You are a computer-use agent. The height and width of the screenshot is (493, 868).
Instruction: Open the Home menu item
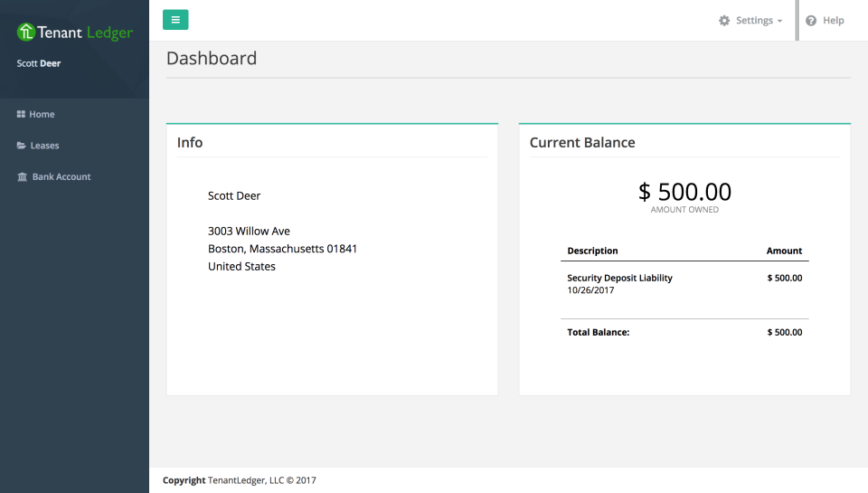pos(42,115)
